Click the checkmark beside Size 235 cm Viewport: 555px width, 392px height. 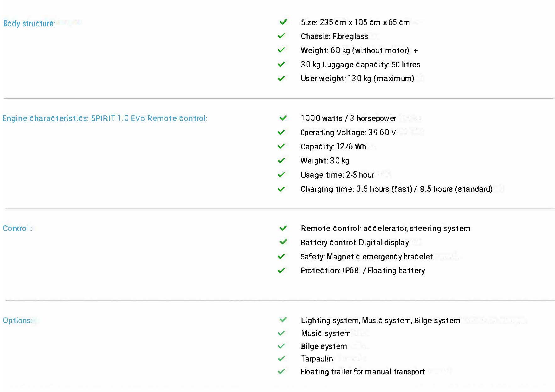[x=283, y=22]
